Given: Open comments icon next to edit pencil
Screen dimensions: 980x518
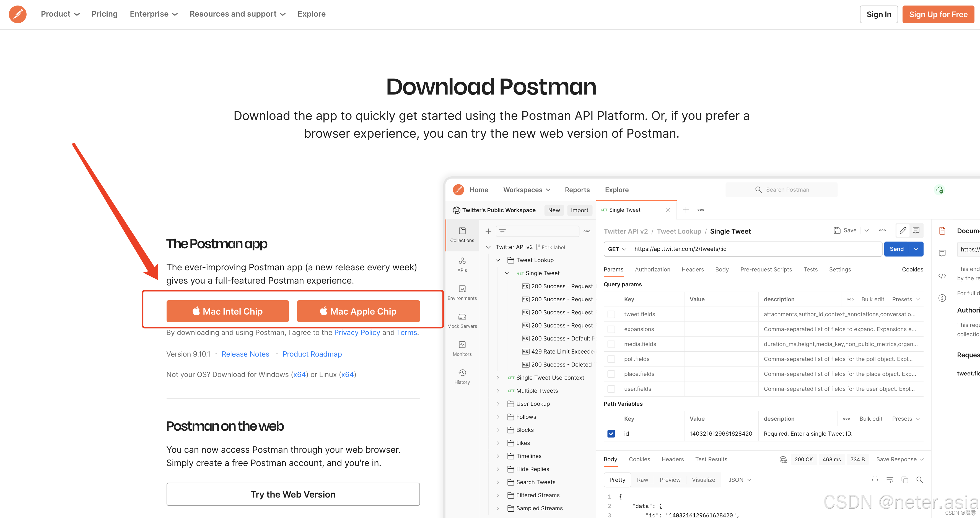Looking at the screenshot, I should pos(916,230).
